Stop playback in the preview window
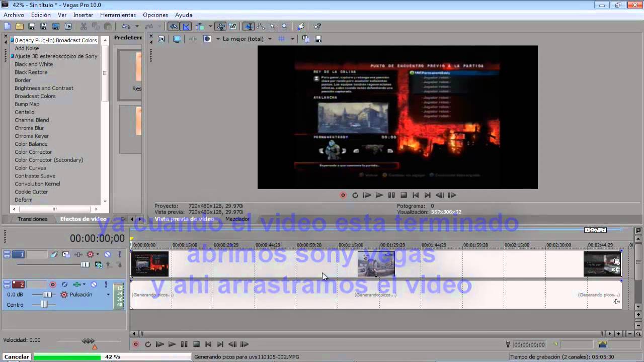This screenshot has width=644, height=362. click(404, 195)
